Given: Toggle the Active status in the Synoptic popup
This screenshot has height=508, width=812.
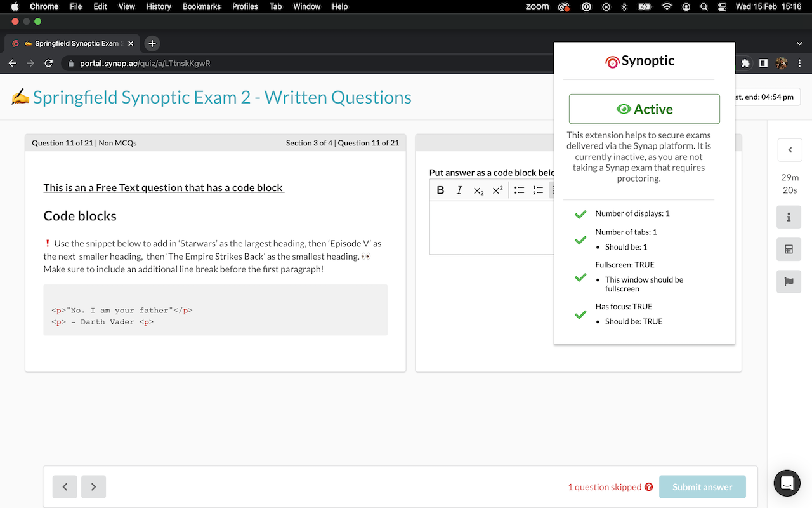Looking at the screenshot, I should pyautogui.click(x=644, y=109).
